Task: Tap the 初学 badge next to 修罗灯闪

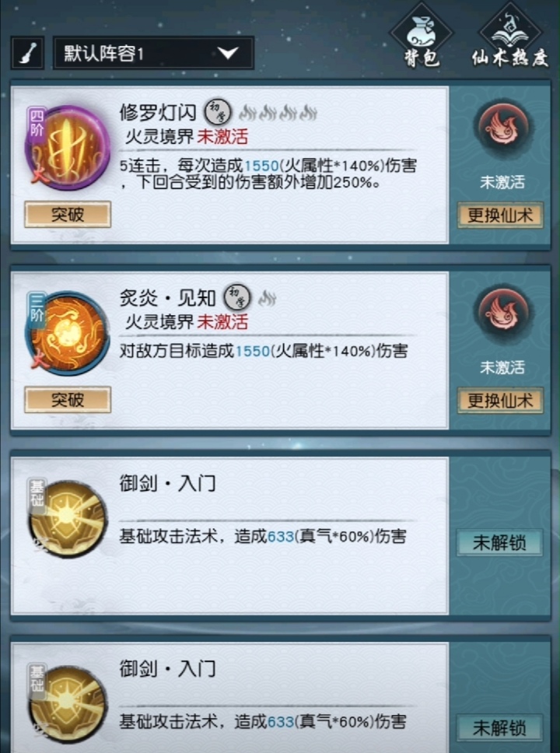Action: tap(218, 112)
